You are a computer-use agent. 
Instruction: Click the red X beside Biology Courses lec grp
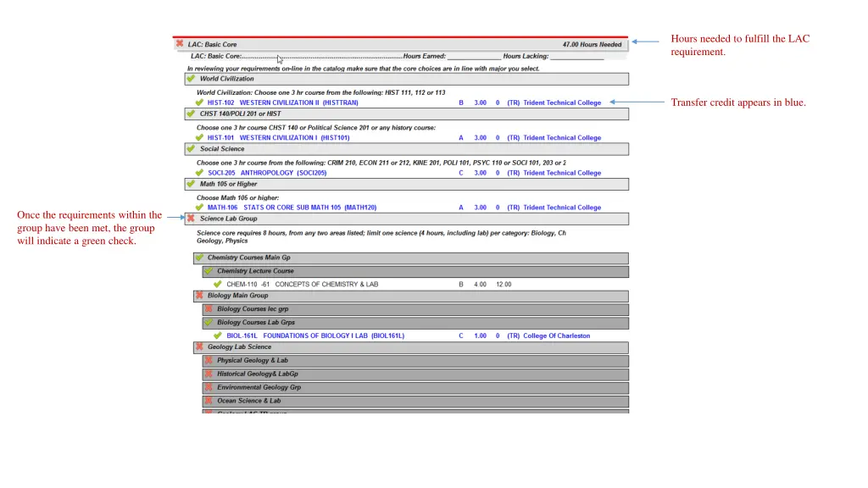(x=209, y=308)
